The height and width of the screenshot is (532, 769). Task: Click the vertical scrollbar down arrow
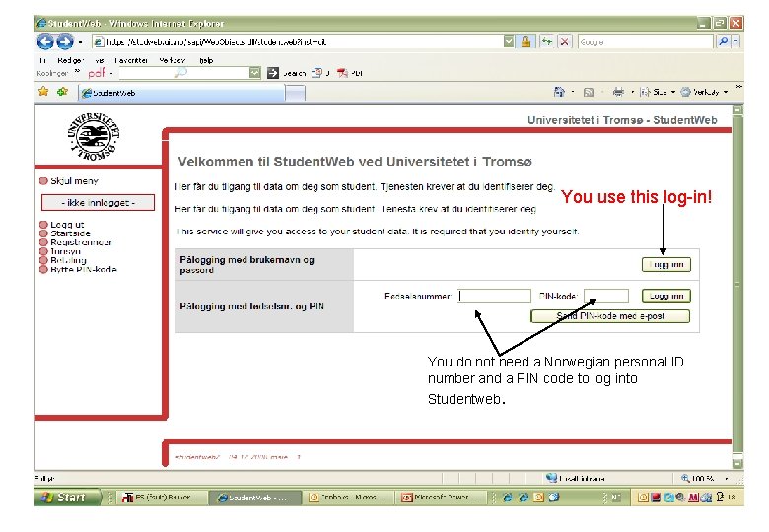pyautogui.click(x=737, y=463)
